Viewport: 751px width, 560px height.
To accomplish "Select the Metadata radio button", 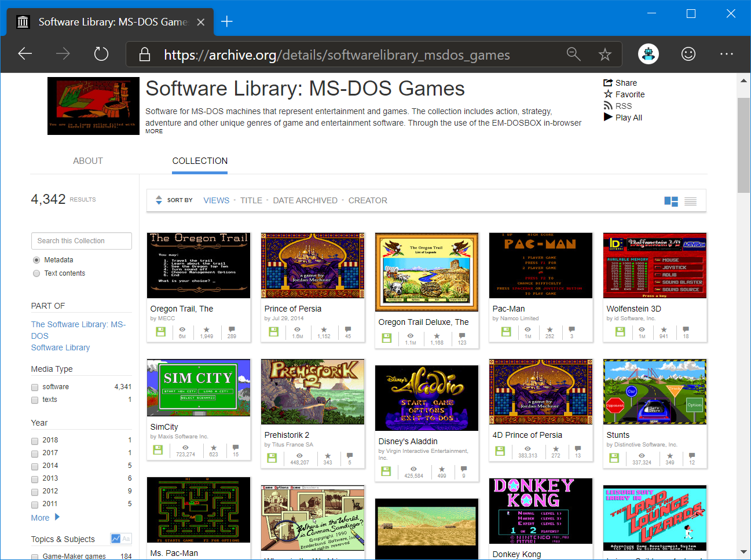I will (x=36, y=260).
